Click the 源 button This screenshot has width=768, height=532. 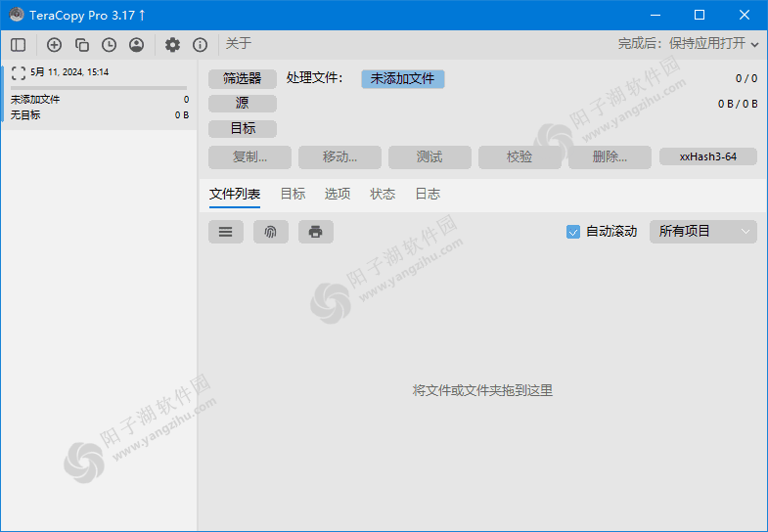click(x=243, y=104)
